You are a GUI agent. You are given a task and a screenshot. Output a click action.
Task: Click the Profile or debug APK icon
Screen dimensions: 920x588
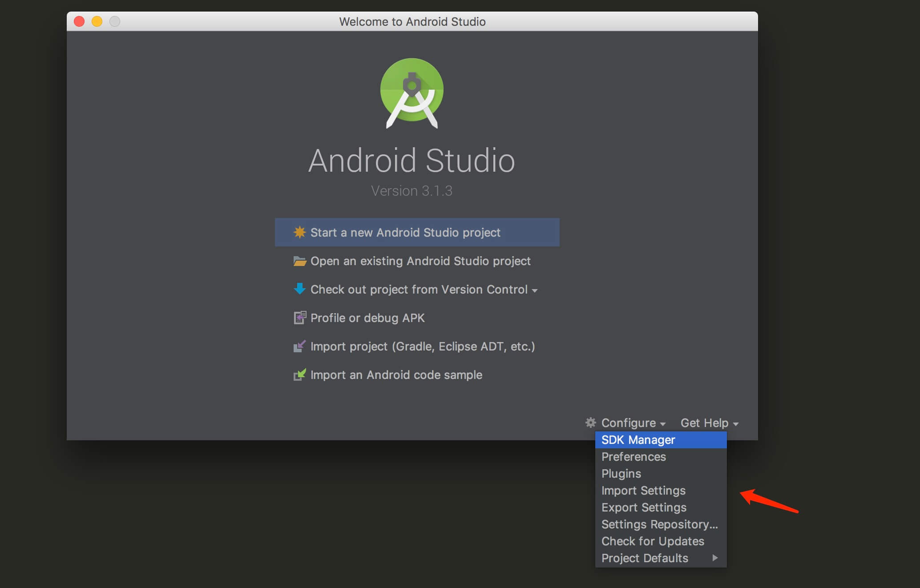point(299,318)
